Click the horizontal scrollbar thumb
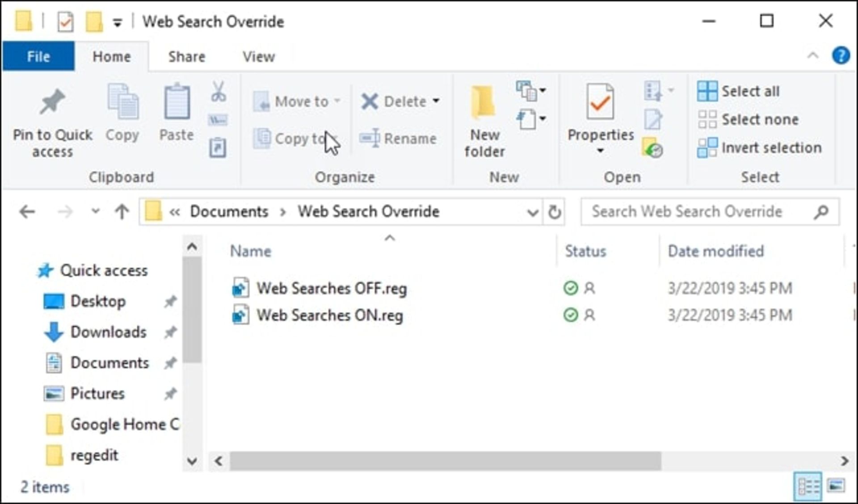The height and width of the screenshot is (504, 858). tap(445, 461)
